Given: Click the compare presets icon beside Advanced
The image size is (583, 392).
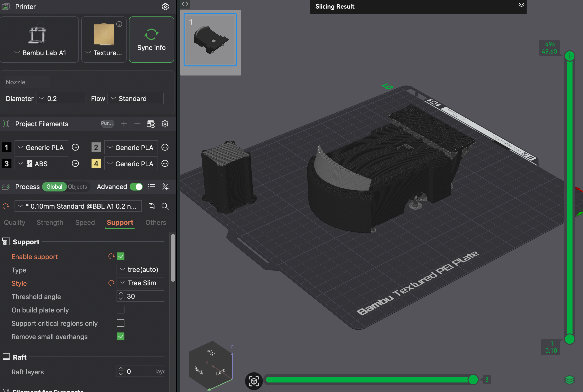Looking at the screenshot, I should 165,187.
